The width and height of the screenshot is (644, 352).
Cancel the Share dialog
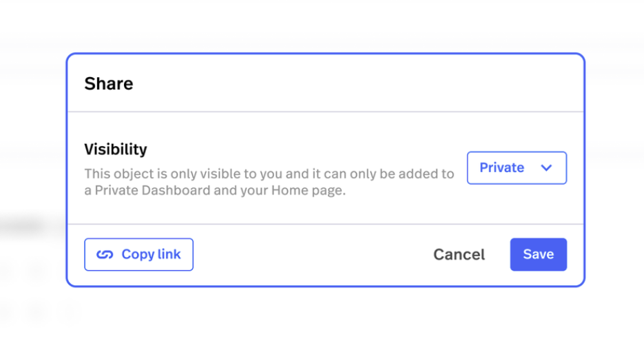pos(459,255)
